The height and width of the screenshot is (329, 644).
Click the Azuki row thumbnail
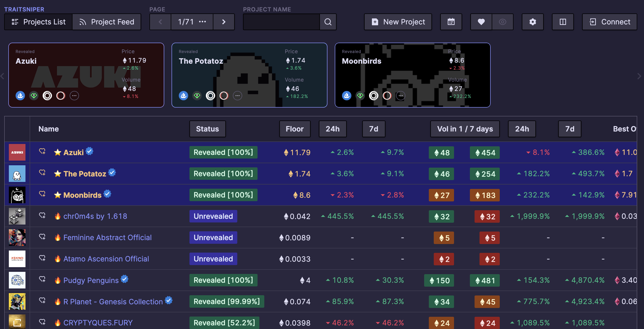[17, 152]
